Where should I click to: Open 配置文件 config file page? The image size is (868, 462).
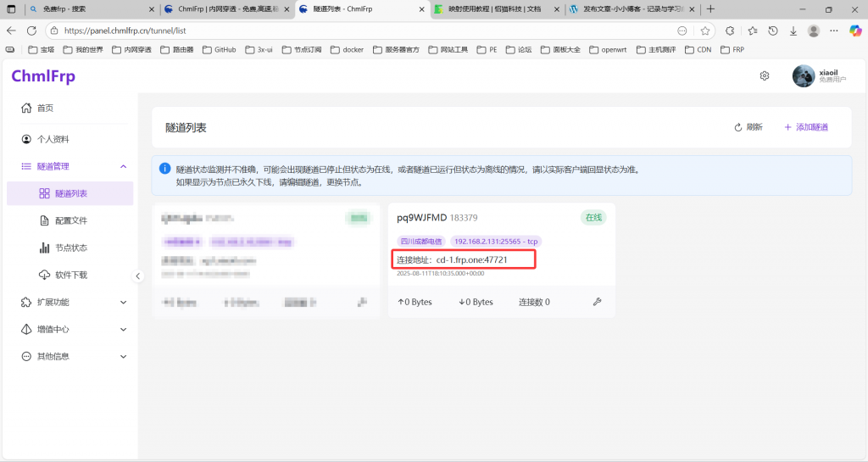coord(71,220)
